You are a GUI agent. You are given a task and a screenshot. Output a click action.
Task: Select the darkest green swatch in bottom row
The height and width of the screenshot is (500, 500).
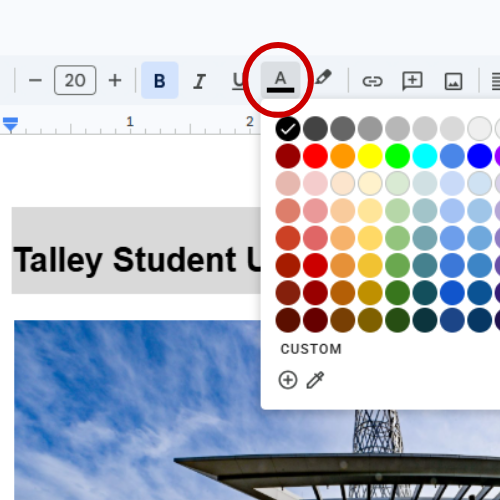tap(397, 320)
